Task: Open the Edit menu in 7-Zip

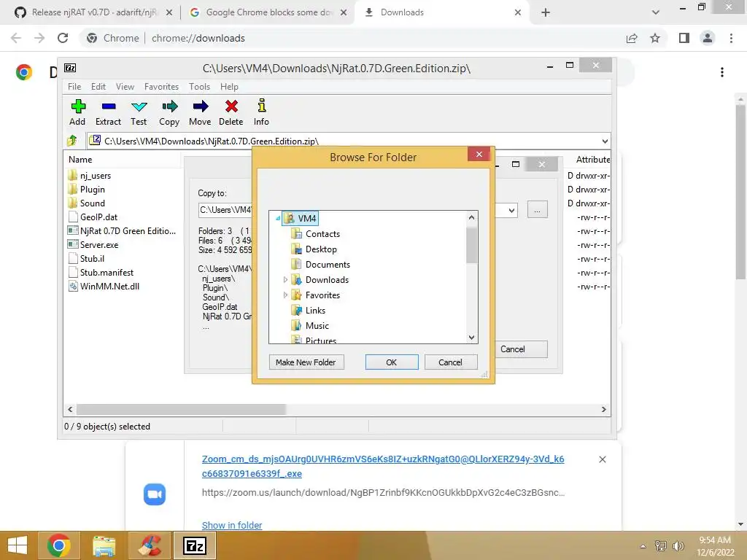Action: pyautogui.click(x=98, y=87)
